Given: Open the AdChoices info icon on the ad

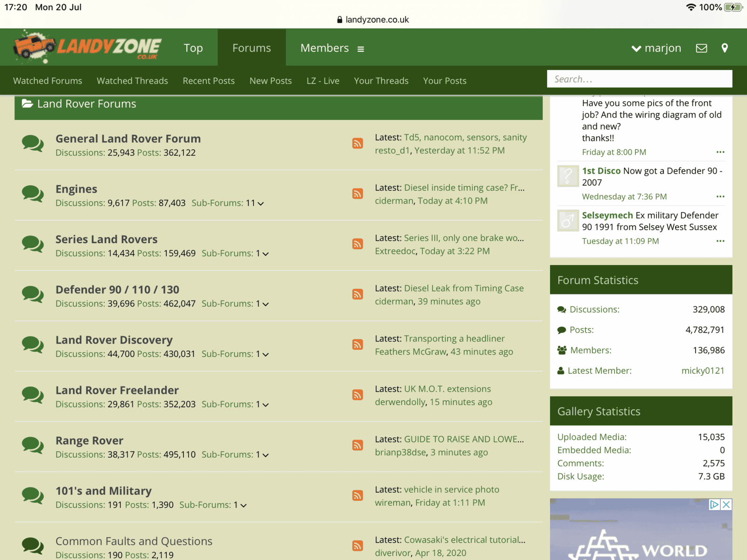Looking at the screenshot, I should pyautogui.click(x=714, y=504).
